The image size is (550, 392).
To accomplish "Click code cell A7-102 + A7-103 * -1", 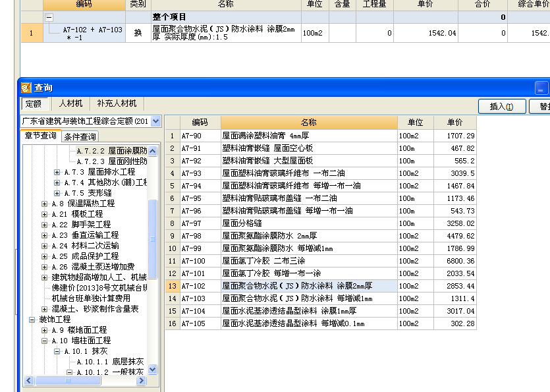I will pyautogui.click(x=84, y=34).
